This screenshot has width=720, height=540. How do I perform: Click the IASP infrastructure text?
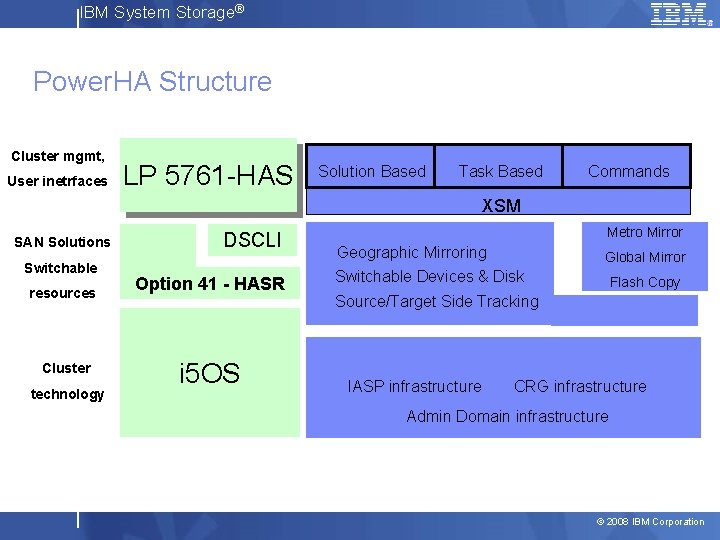pos(414,386)
